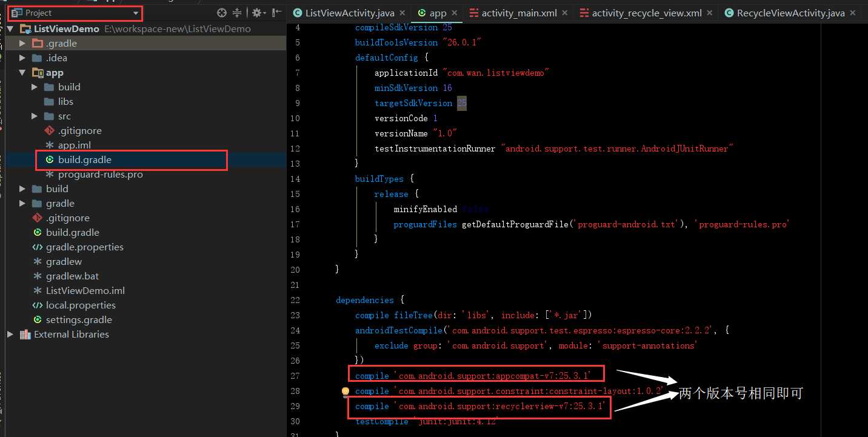
Task: Click the light bulb on line 28
Action: click(346, 392)
